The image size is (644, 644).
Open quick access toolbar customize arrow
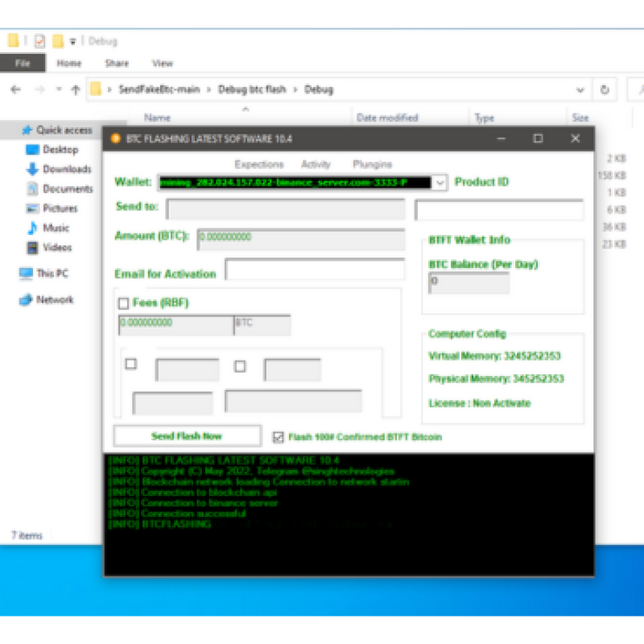click(x=72, y=42)
